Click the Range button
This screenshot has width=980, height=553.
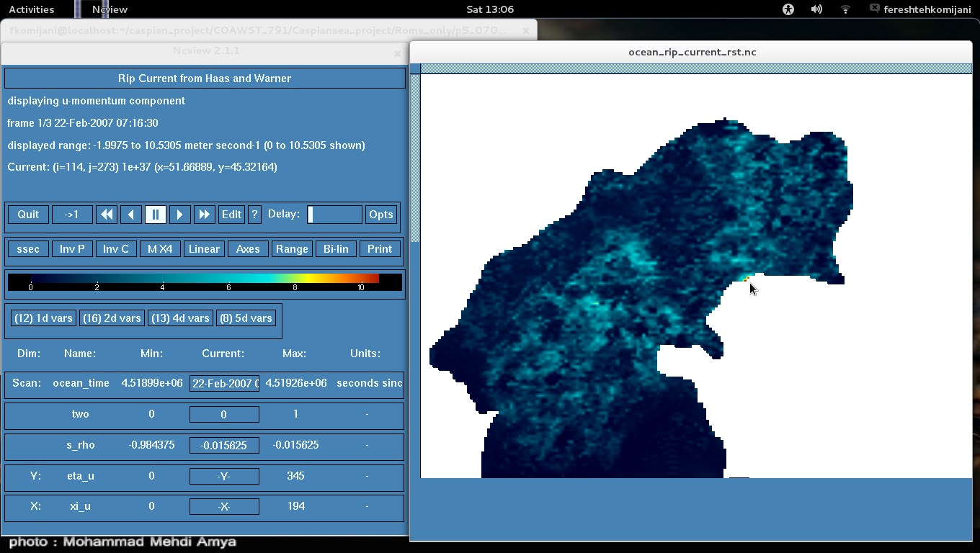tap(292, 249)
